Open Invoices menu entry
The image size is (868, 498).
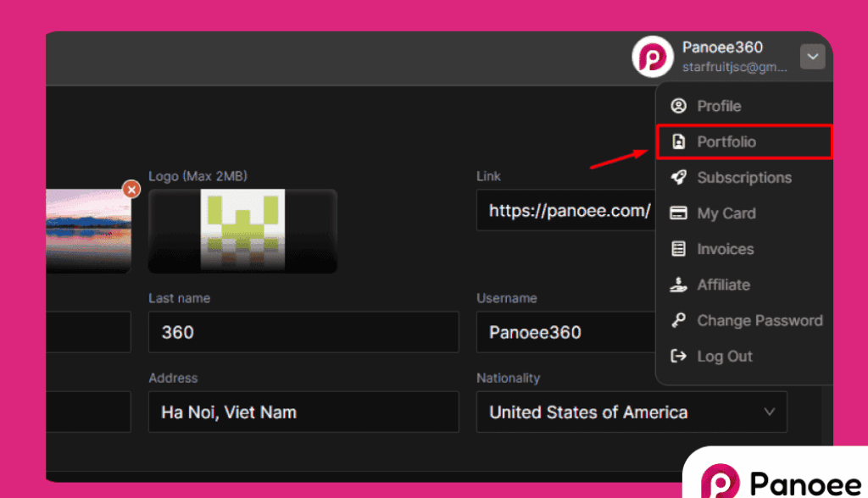coord(725,249)
